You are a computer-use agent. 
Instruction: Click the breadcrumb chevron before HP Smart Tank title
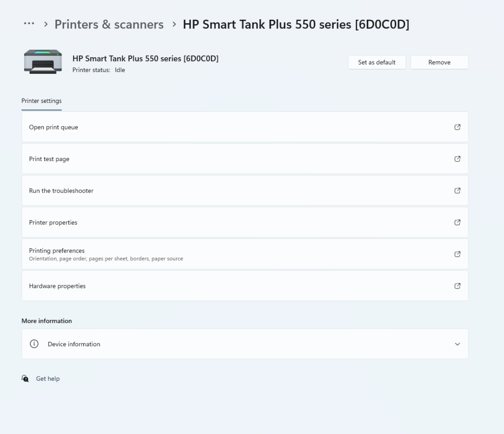[x=174, y=24]
